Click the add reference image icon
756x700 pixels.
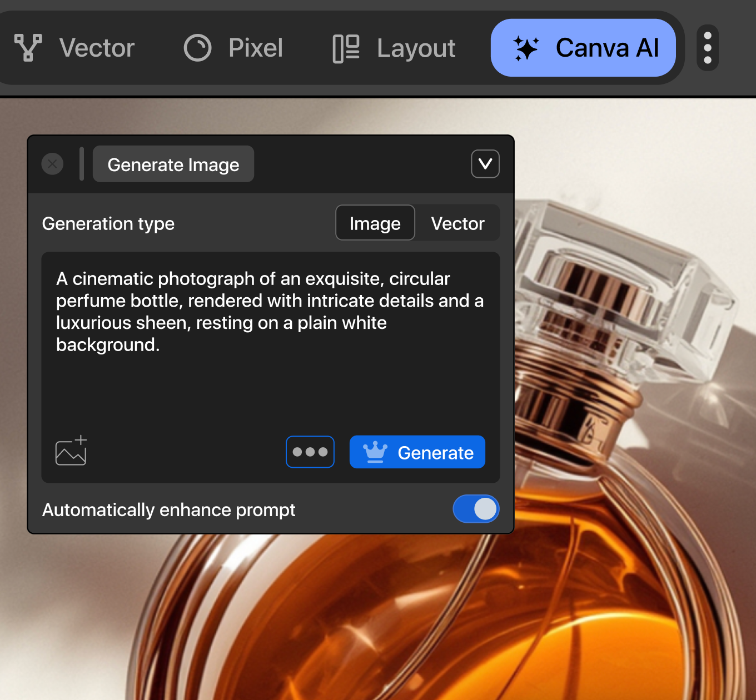click(71, 451)
